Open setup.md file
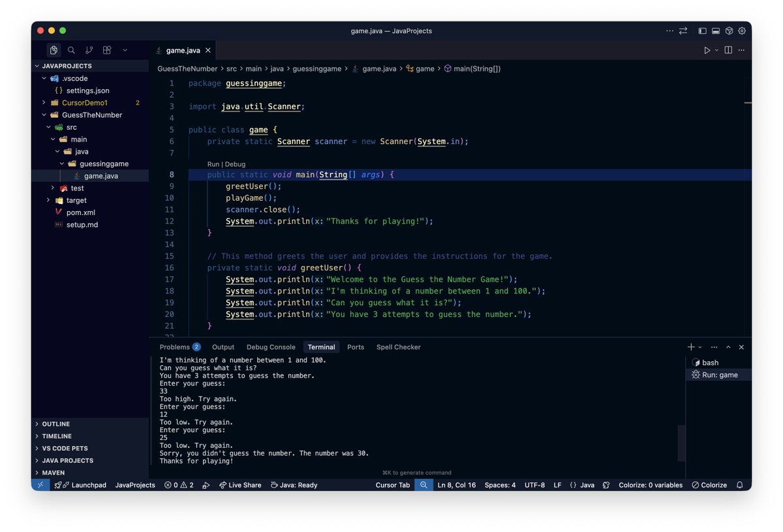This screenshot has width=783, height=532. click(90, 224)
